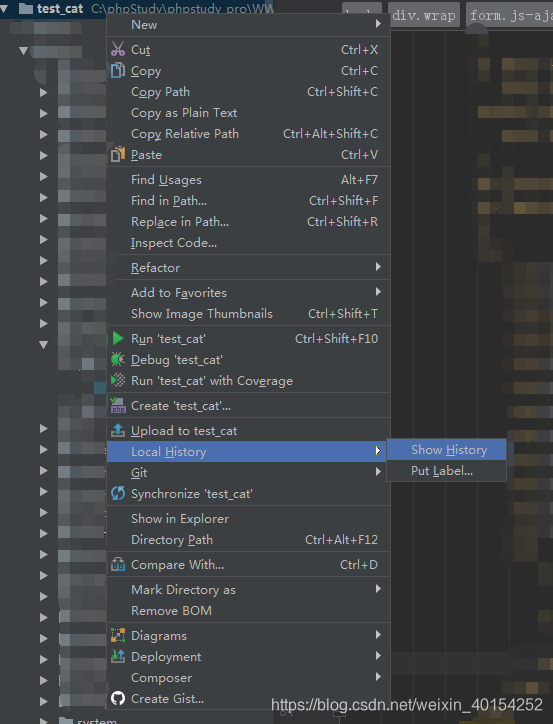Expand the Git submenu arrow

pos(378,471)
